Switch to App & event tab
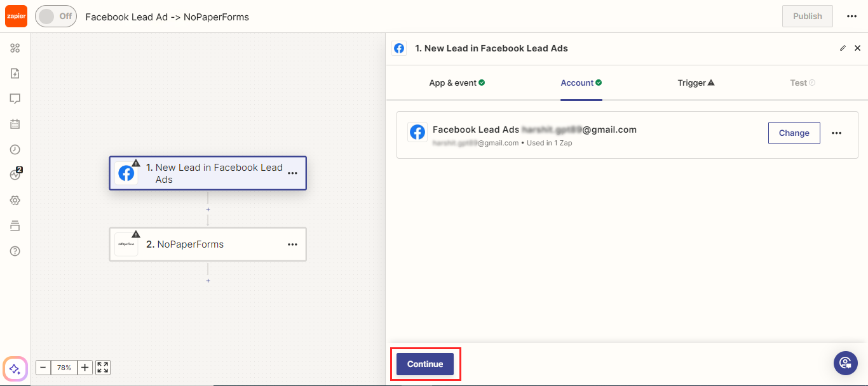 (457, 83)
